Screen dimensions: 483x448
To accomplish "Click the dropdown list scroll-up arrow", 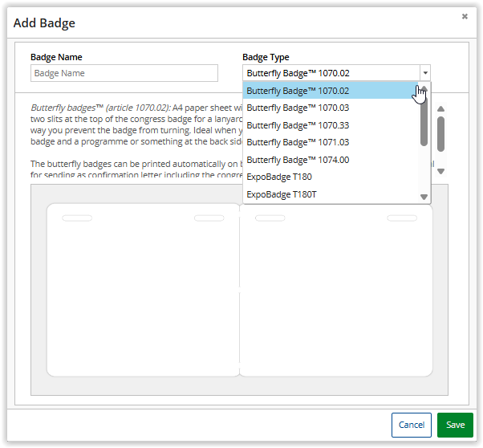I will [x=424, y=90].
